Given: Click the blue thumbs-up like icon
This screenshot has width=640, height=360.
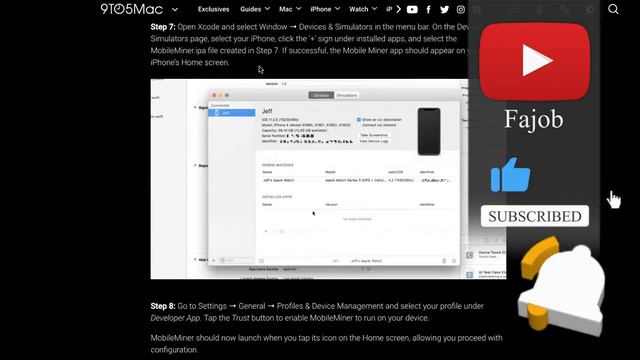Looking at the screenshot, I should tap(510, 175).
